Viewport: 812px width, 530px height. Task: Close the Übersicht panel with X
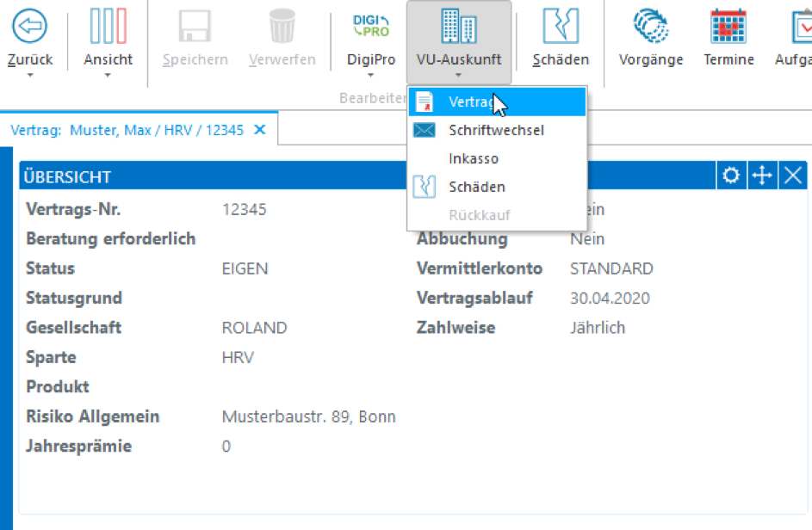793,176
